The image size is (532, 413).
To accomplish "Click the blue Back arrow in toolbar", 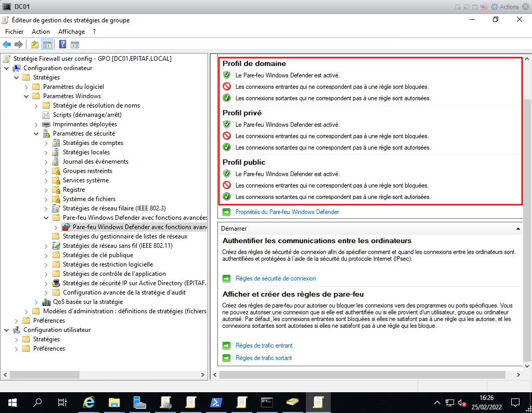I will [x=7, y=44].
